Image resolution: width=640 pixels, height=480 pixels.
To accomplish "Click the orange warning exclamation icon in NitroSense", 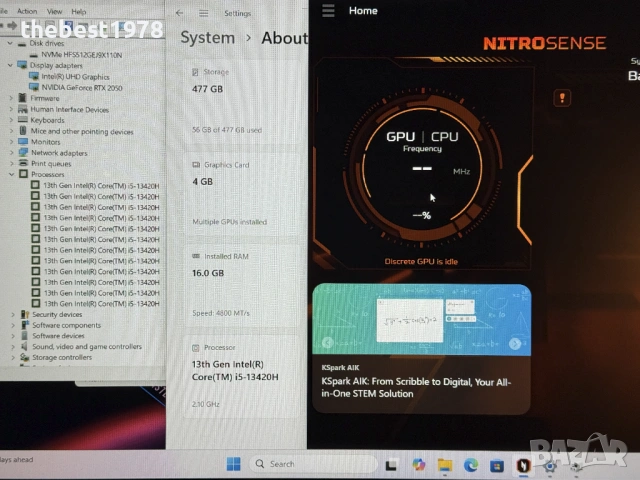I will pyautogui.click(x=562, y=98).
